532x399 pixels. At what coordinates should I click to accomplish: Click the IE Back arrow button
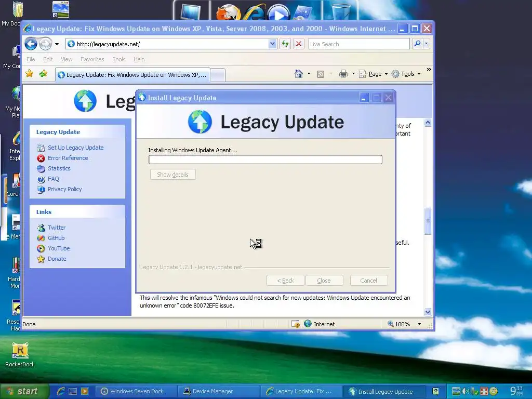click(31, 44)
